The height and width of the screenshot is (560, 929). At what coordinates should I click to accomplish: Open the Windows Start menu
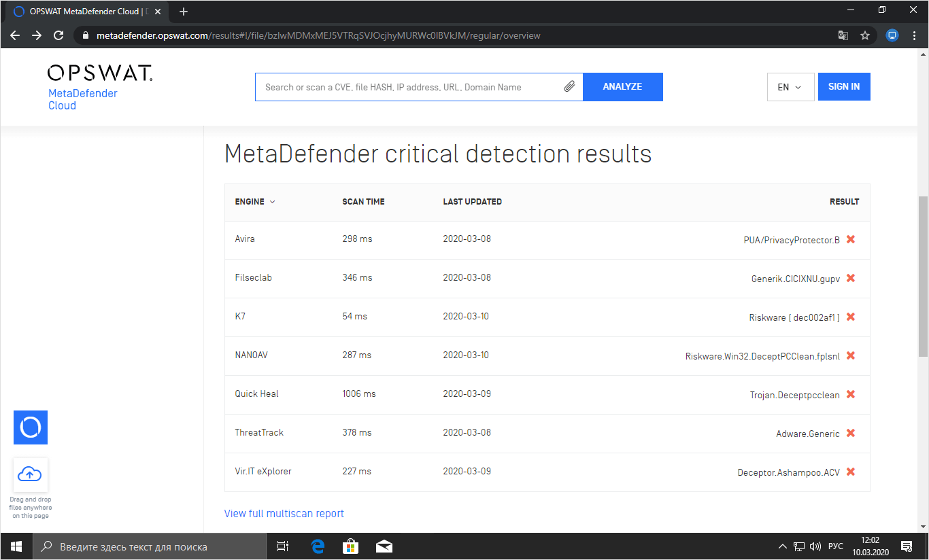(16, 546)
